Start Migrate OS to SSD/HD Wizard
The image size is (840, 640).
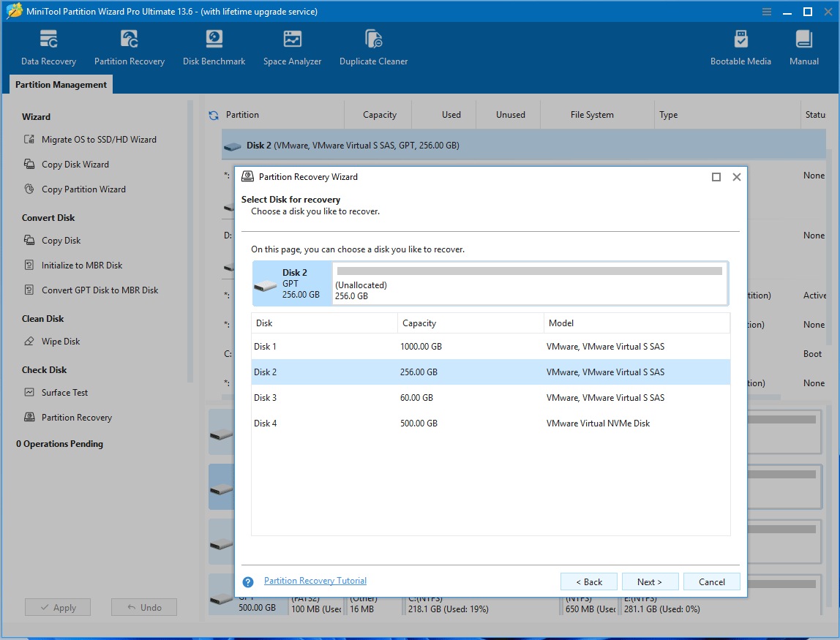click(90, 139)
